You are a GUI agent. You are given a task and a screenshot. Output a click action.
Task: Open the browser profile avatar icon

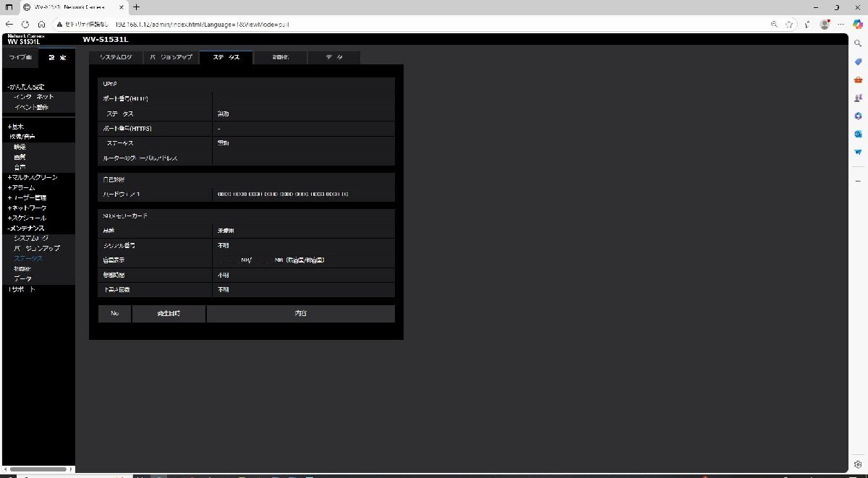pyautogui.click(x=824, y=23)
